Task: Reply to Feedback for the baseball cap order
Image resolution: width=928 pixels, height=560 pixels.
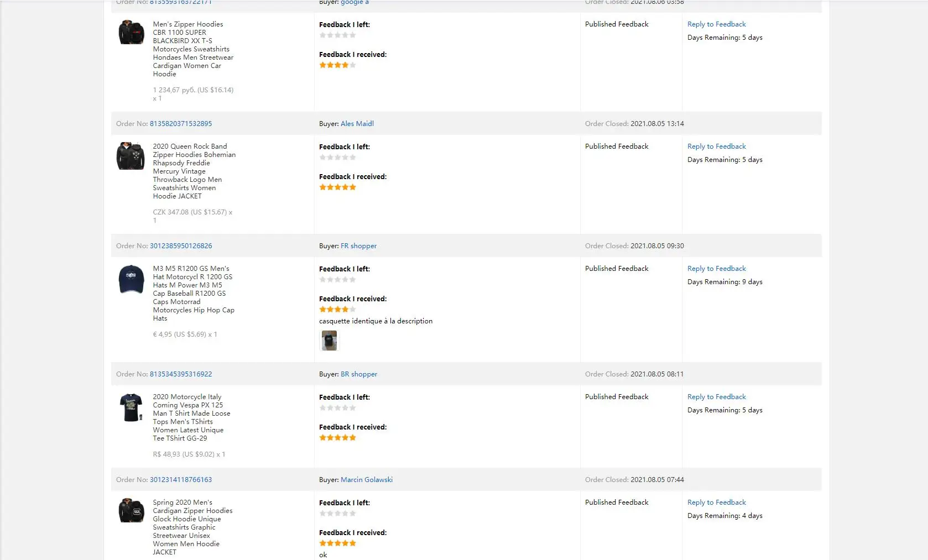Action: pos(716,269)
